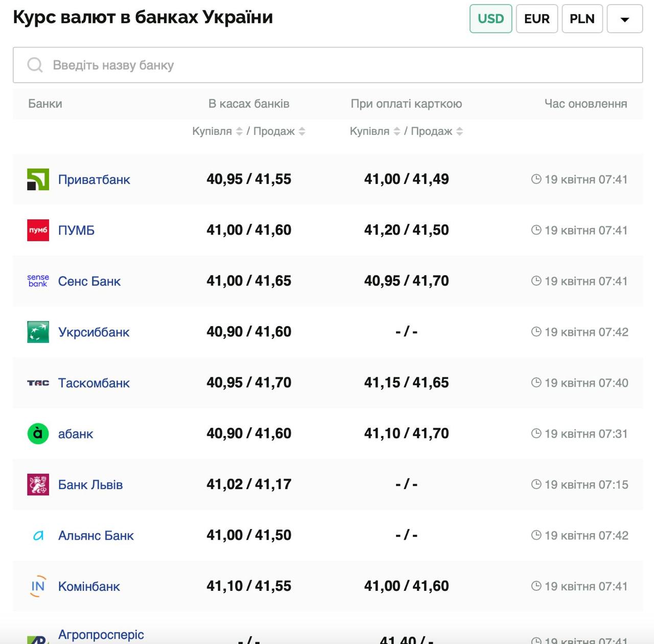Viewport: 654px width, 644px height.
Task: Switch to the EUR currency tab
Action: (536, 19)
